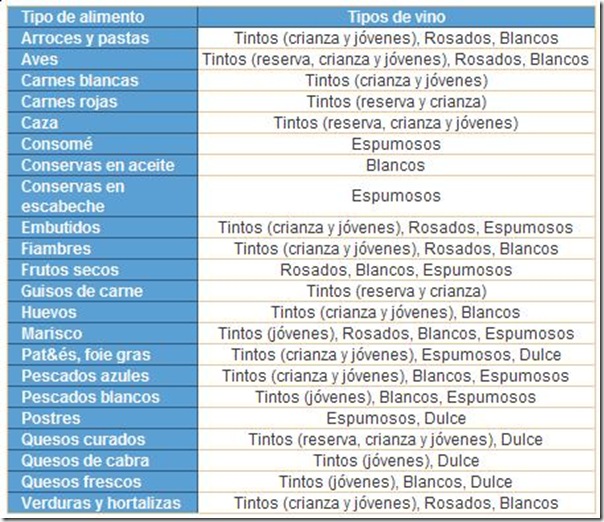Click the 'Carnes rojas' row label

coord(69,101)
